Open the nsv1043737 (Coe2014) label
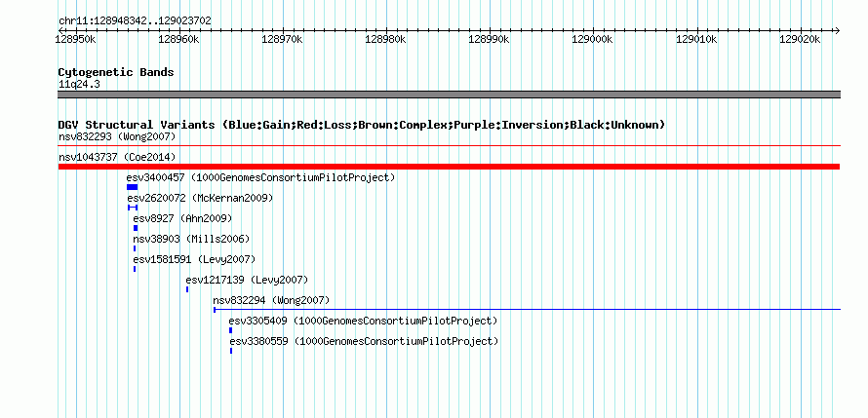The image size is (868, 418). tap(117, 157)
